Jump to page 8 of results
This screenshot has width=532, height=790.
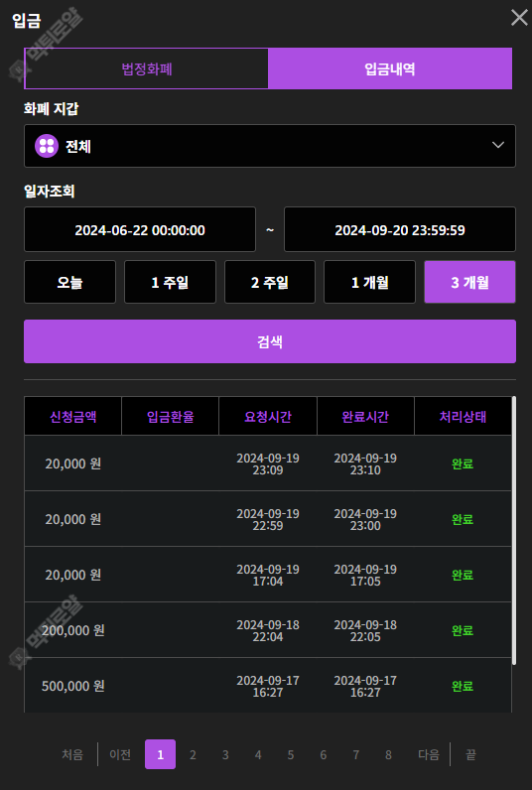(388, 754)
